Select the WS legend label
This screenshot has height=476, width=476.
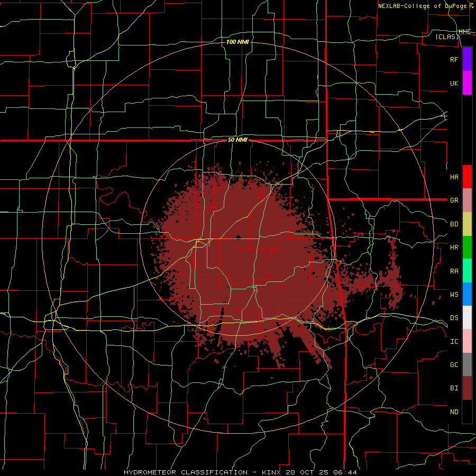click(x=454, y=295)
